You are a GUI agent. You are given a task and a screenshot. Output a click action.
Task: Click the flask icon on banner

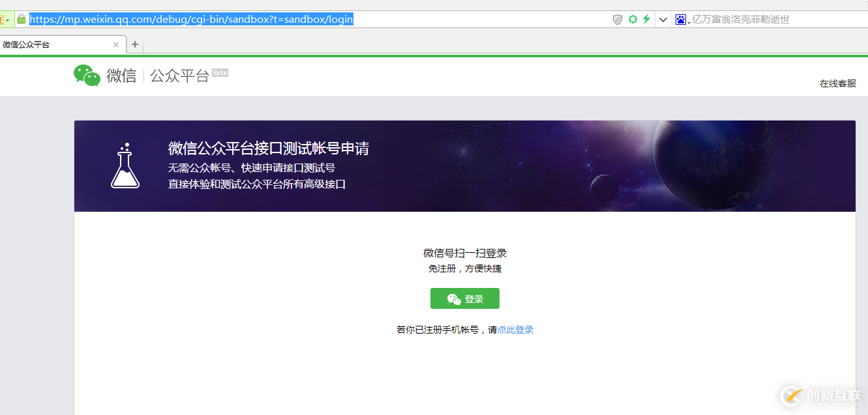125,165
